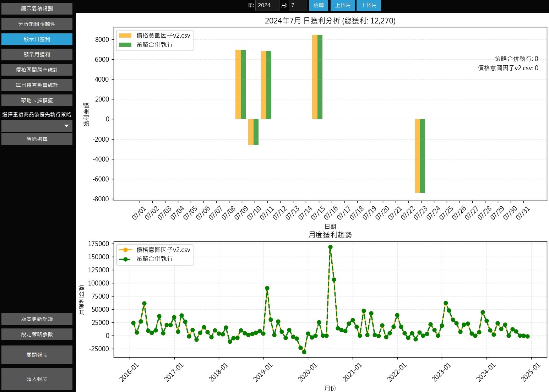Click the year input field

tap(267, 5)
